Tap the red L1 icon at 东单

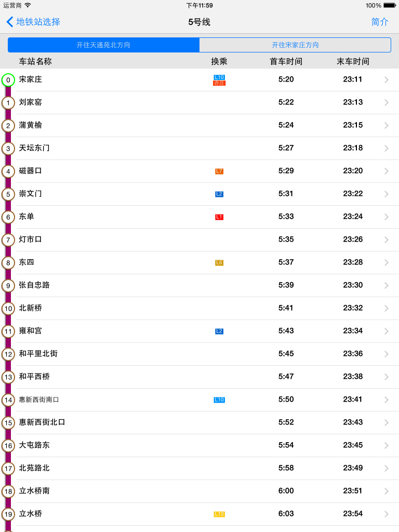(x=219, y=217)
